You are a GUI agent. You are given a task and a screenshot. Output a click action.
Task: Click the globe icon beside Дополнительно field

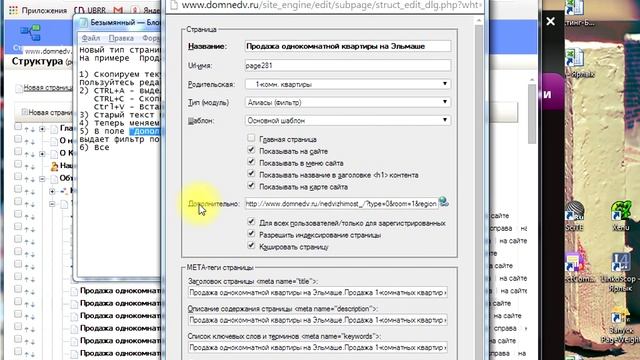(x=444, y=202)
